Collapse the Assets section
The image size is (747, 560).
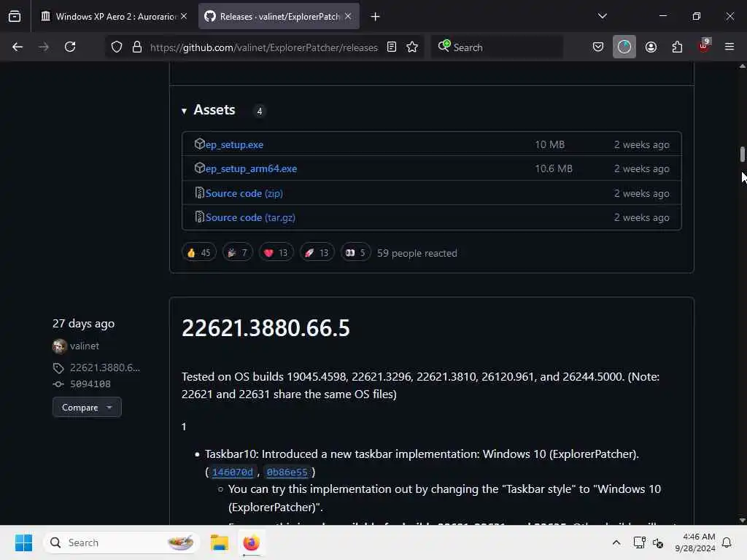208,110
